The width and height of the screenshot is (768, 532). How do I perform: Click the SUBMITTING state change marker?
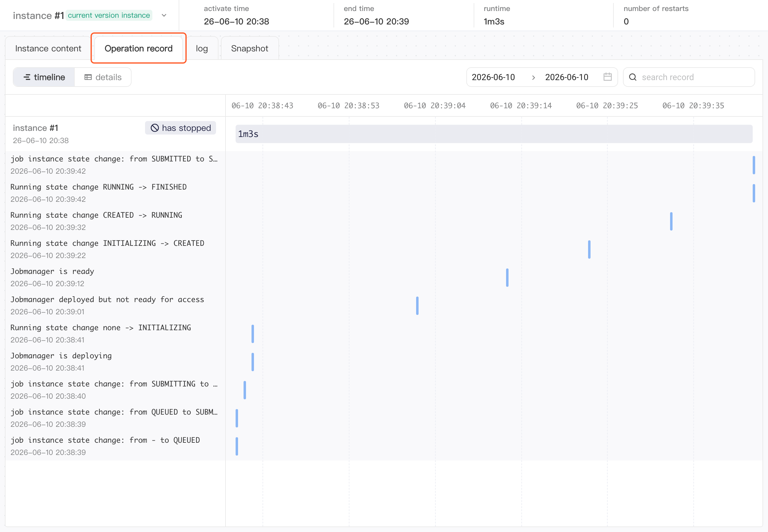click(244, 390)
